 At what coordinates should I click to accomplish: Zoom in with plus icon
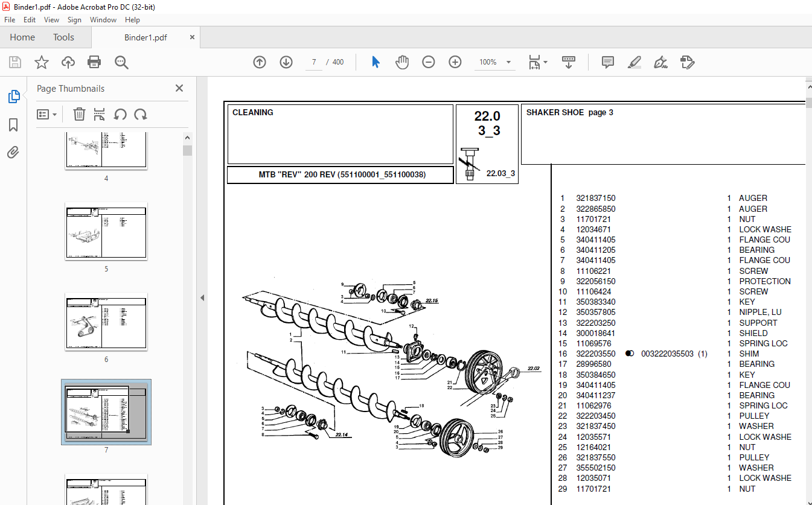pos(455,62)
